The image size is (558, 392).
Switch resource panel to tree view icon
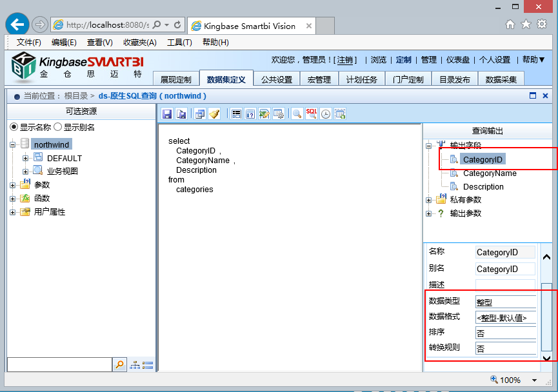click(135, 365)
